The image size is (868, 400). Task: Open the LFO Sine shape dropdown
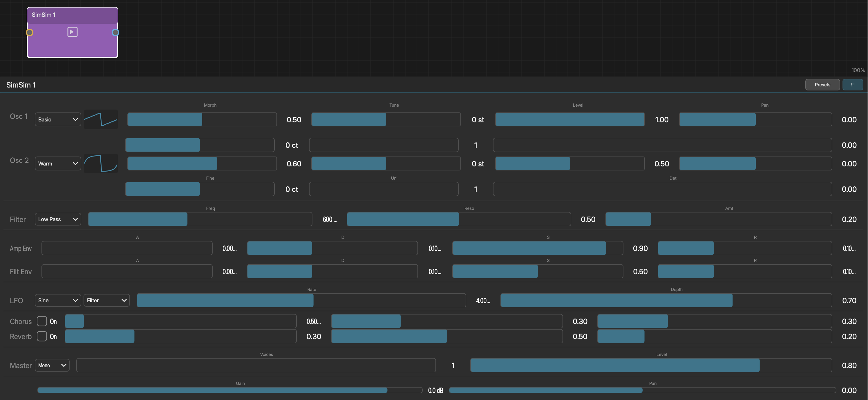pos(58,300)
